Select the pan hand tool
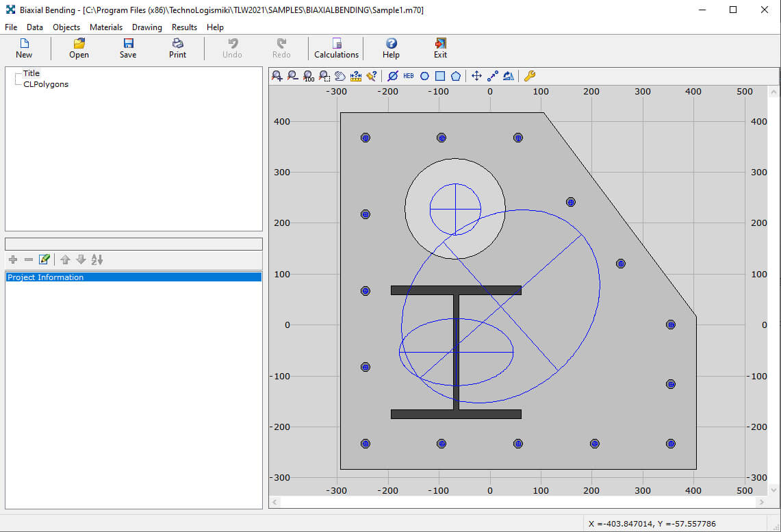The image size is (781, 532). (340, 76)
